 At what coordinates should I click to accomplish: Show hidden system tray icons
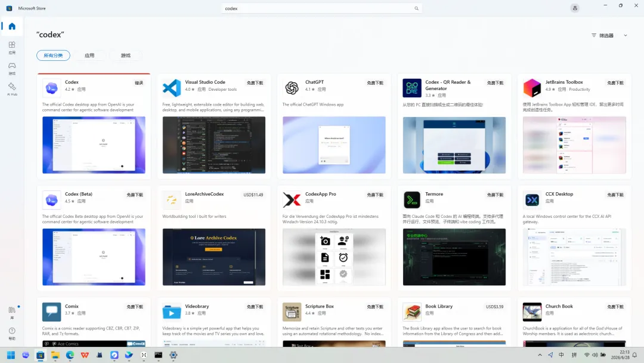click(540, 355)
